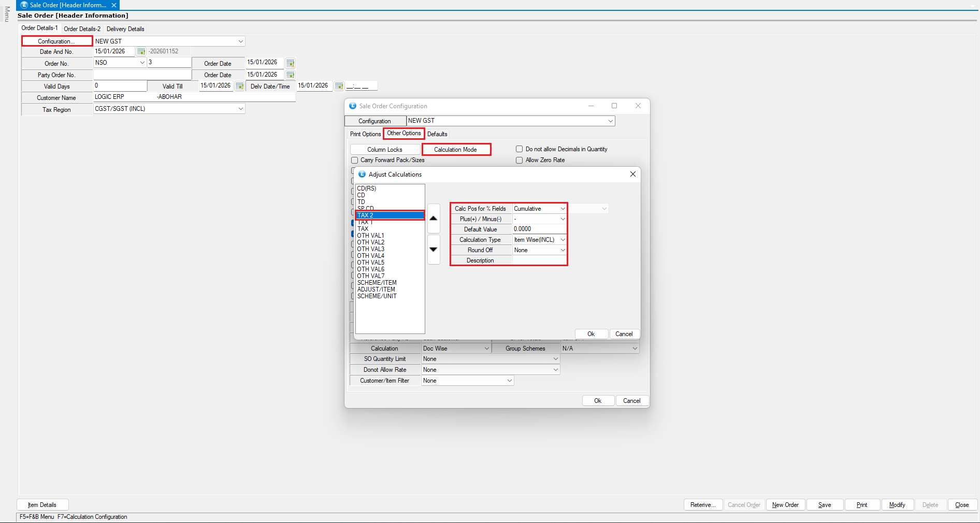Click Ok in Adjust Calculations dialog
Viewport: 980px width, 523px height.
click(591, 334)
